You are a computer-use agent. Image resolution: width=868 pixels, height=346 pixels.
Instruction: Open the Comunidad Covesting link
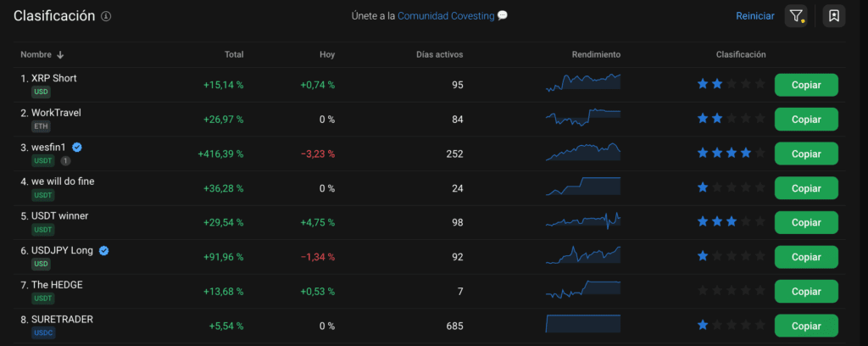click(446, 16)
